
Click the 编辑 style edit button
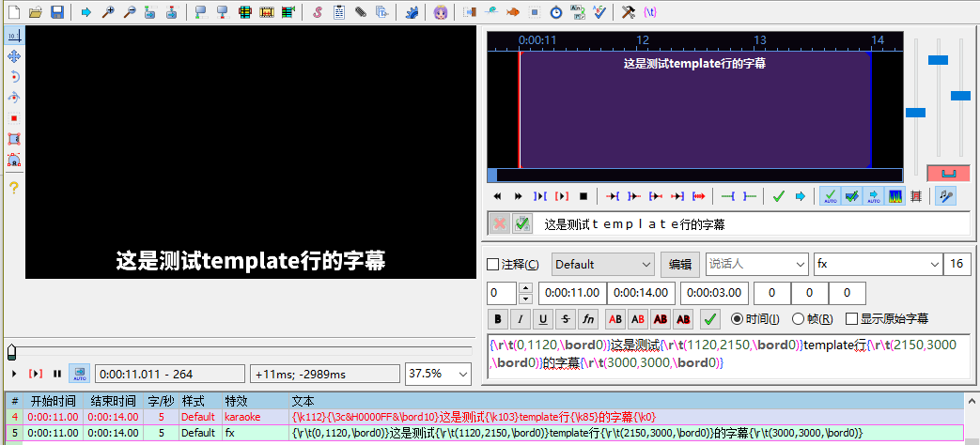(679, 265)
